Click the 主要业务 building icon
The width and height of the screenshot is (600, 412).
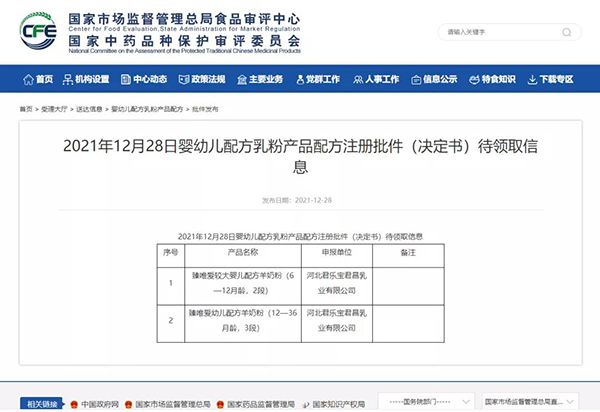242,79
